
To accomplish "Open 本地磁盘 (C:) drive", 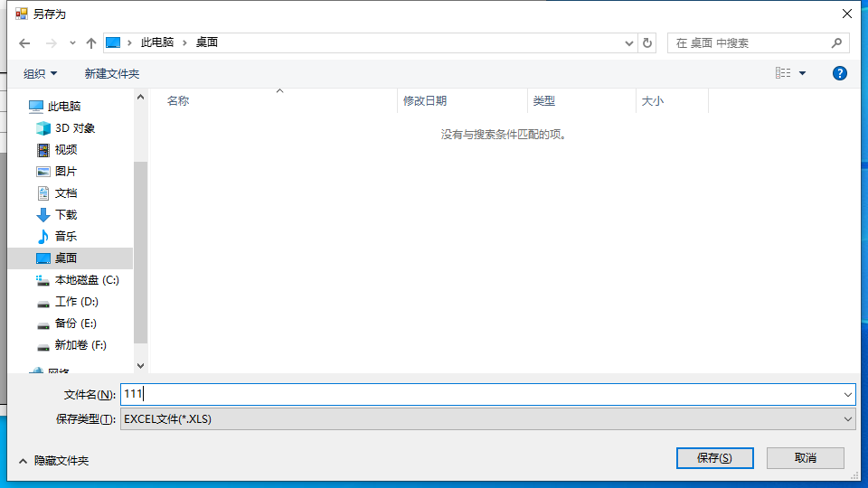I will point(86,280).
